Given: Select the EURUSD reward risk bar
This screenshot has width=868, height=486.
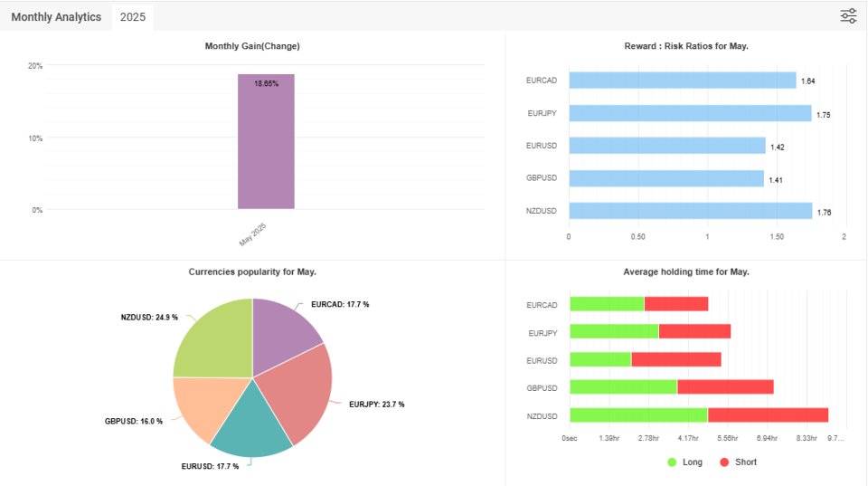Looking at the screenshot, I should tap(667, 146).
